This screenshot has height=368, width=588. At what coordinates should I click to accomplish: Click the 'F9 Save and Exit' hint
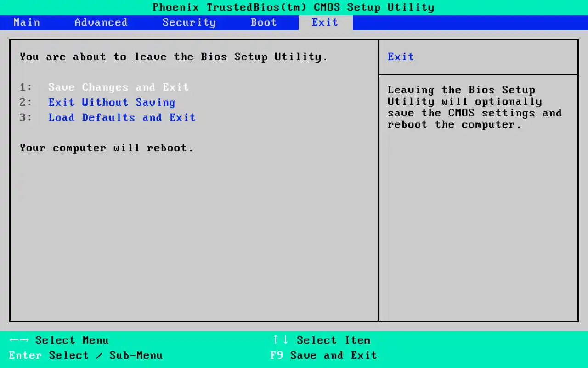click(x=323, y=355)
